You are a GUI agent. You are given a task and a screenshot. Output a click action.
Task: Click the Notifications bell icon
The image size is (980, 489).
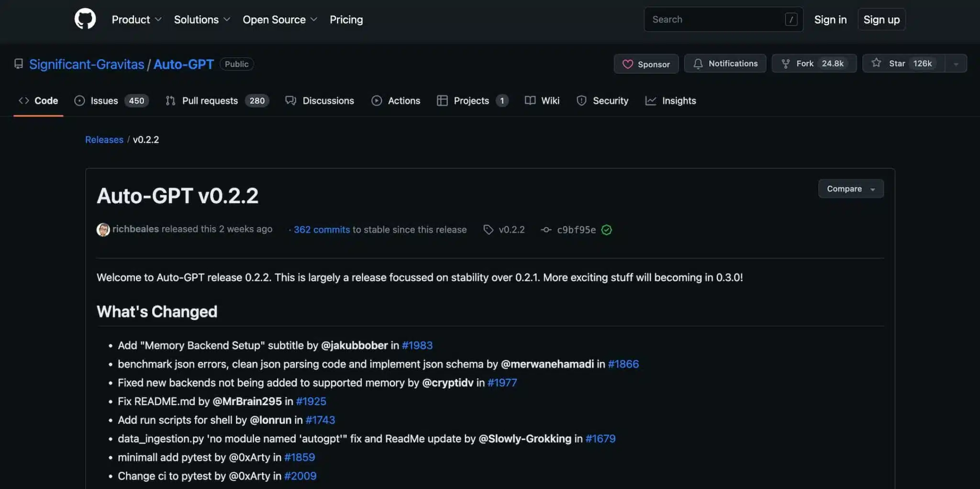(x=698, y=63)
